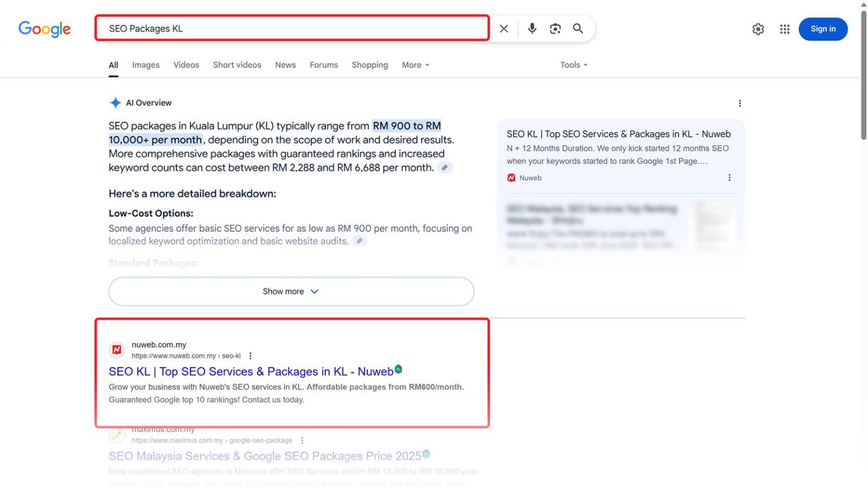
Task: Open AI Overview three-dot options menu
Action: (x=739, y=103)
